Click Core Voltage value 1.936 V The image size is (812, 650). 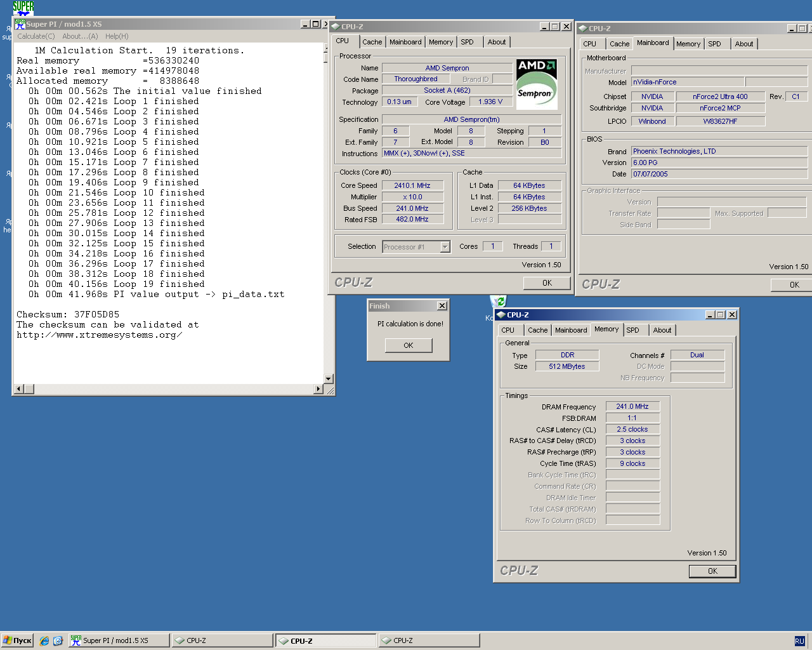(490, 102)
